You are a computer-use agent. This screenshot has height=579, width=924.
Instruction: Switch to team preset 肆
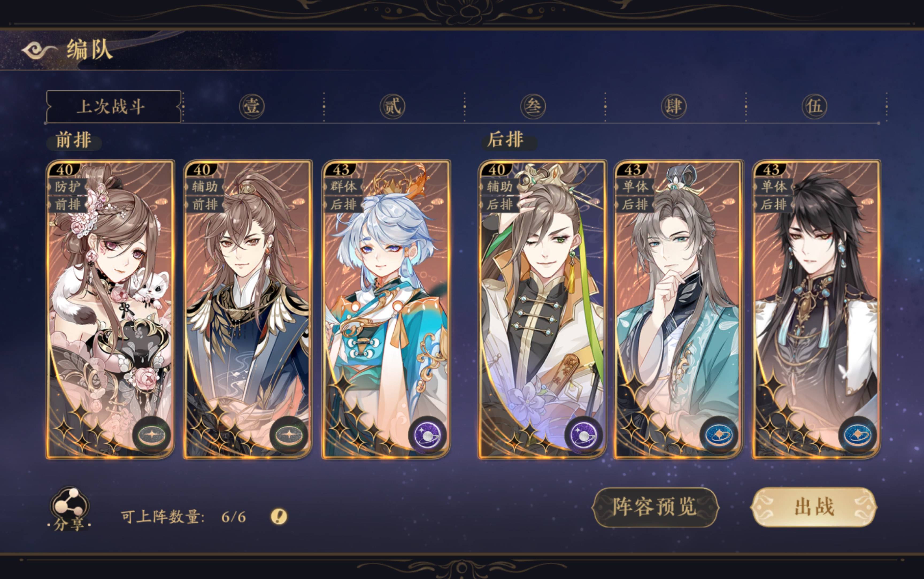tap(674, 106)
